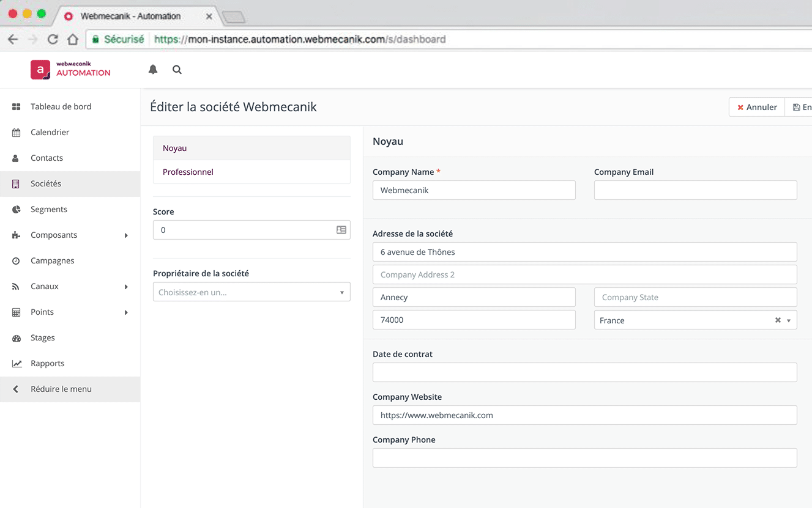Switch to the Professionnel tab

point(188,172)
